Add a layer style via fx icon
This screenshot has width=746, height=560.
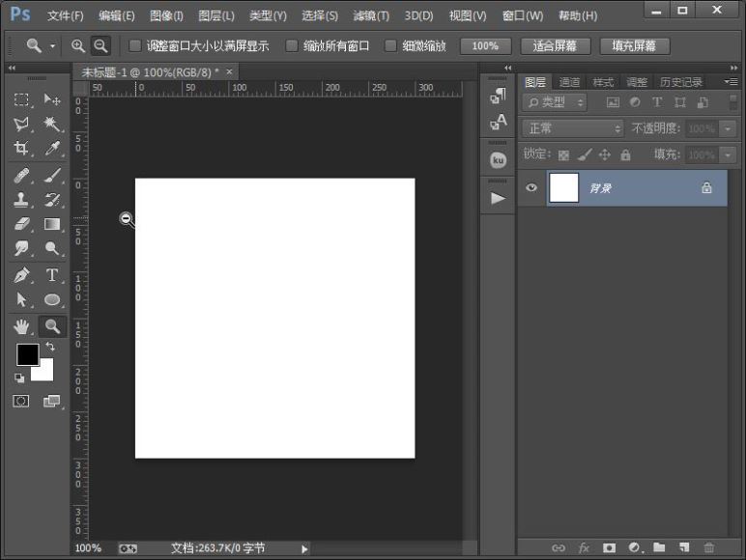click(x=584, y=548)
